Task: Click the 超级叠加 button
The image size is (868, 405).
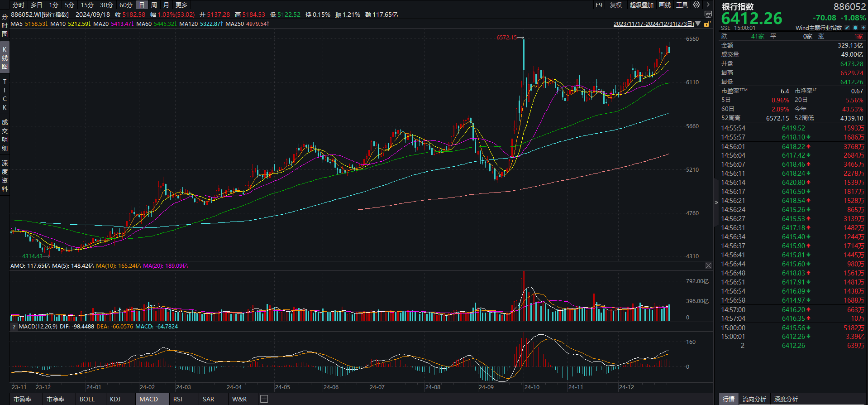Action: [641, 5]
